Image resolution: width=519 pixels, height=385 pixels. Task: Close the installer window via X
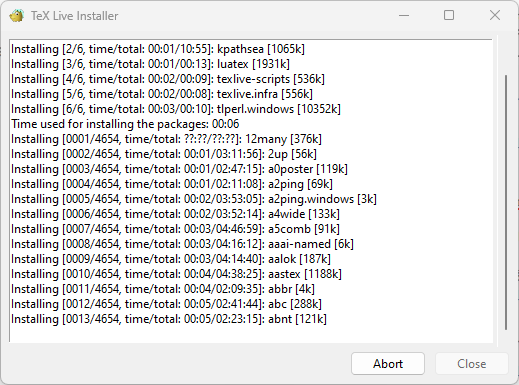coord(495,15)
